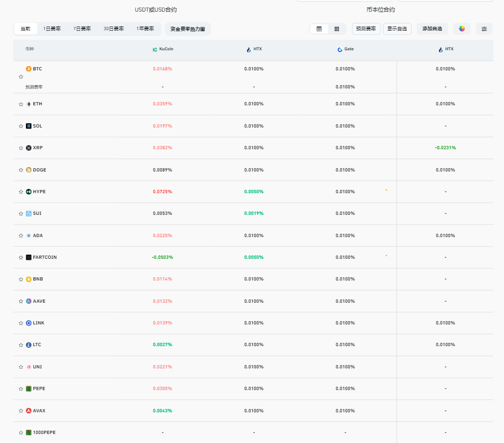Select the 1日费率 tab
This screenshot has height=443, width=504.
(x=52, y=29)
